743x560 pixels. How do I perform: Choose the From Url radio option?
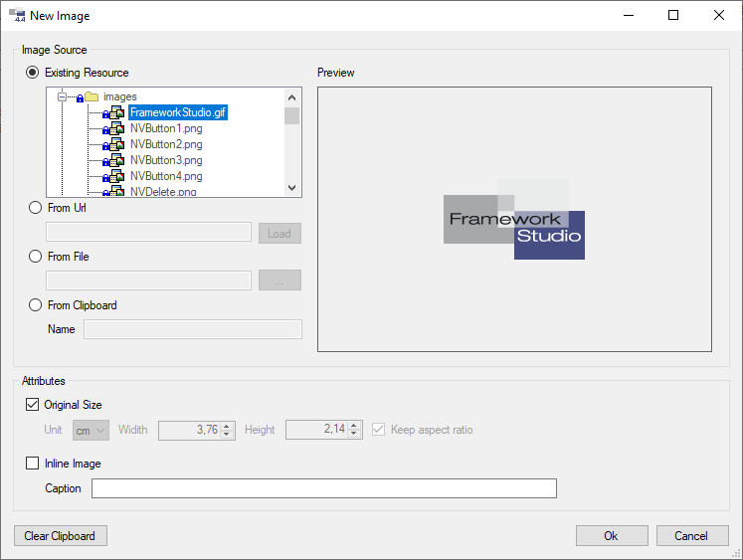click(35, 208)
